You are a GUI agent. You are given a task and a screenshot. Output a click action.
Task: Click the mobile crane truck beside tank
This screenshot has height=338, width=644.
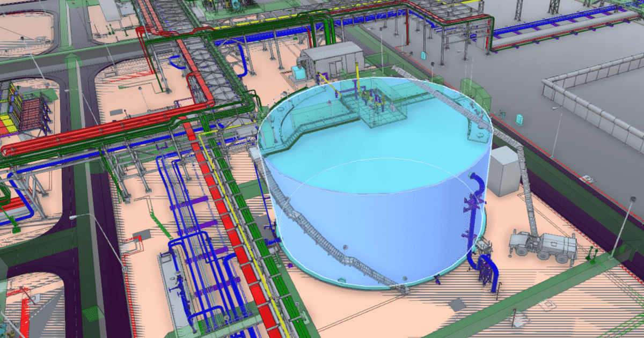coord(543,245)
